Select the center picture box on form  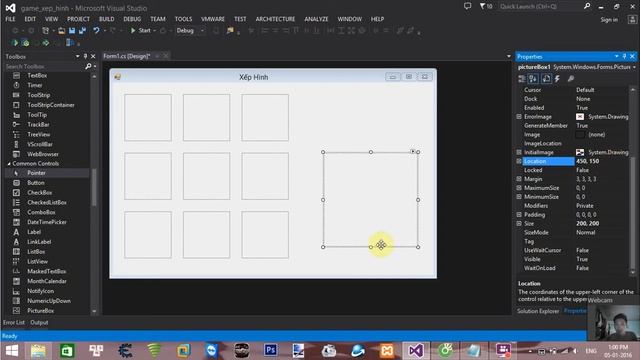207,176
